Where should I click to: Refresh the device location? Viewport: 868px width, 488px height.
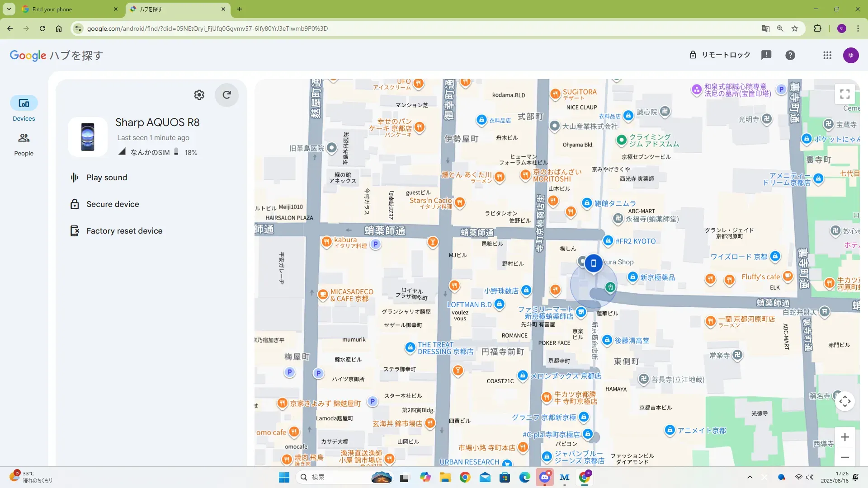226,95
